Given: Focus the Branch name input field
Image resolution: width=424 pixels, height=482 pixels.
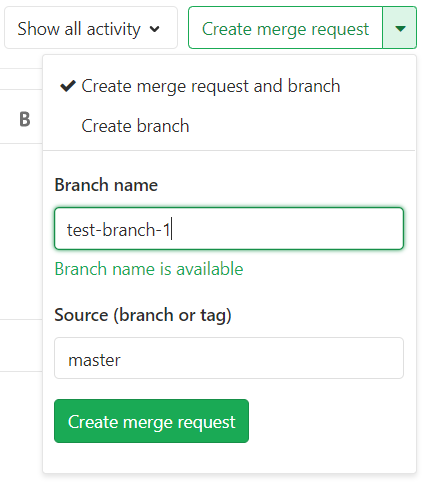Looking at the screenshot, I should point(229,229).
